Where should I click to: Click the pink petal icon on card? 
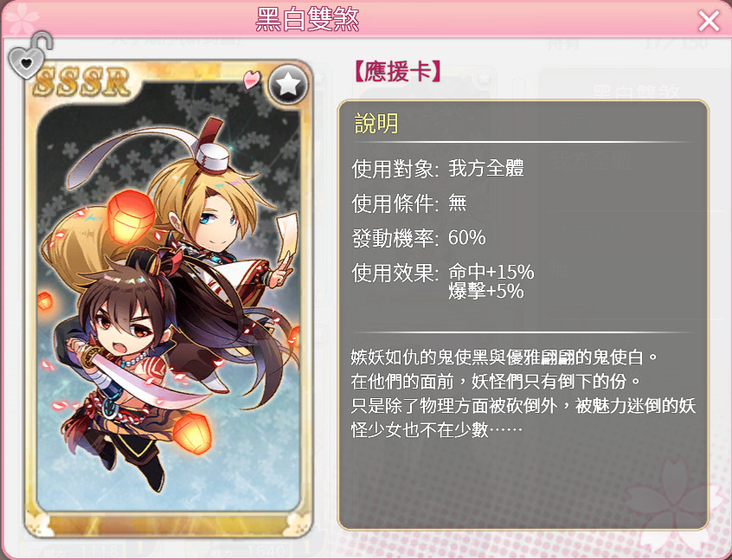click(252, 79)
